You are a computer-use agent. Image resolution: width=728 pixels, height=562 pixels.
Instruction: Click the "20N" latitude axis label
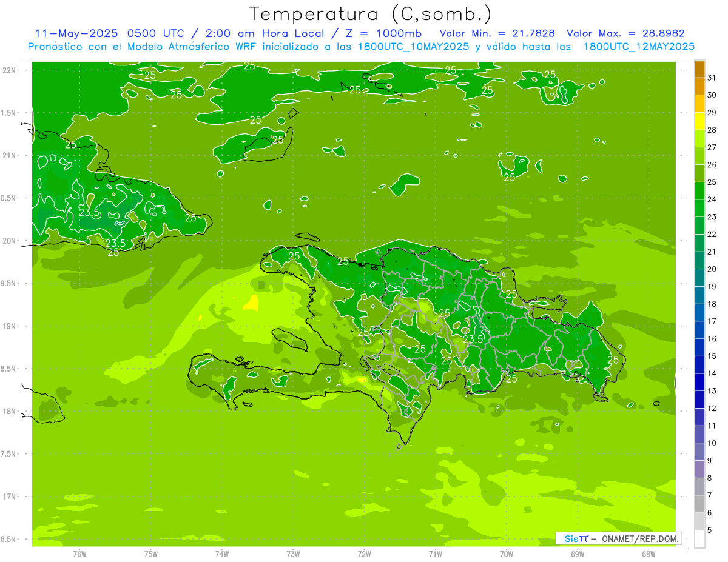click(x=9, y=241)
